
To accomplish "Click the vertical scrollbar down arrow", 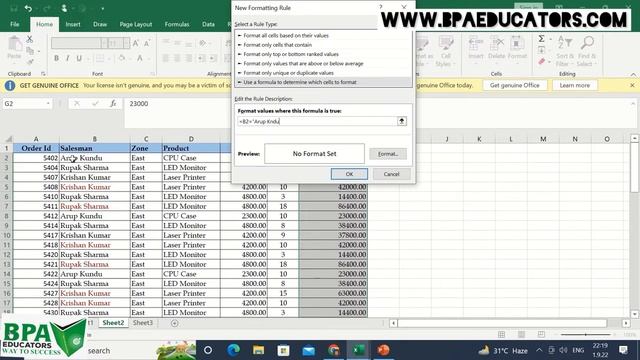I will 634,314.
